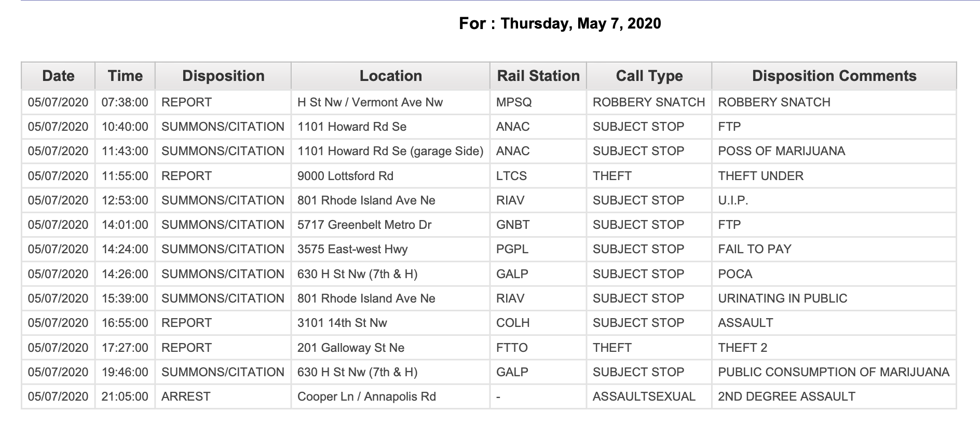
Task: Select the Call Type column header
Action: point(649,76)
